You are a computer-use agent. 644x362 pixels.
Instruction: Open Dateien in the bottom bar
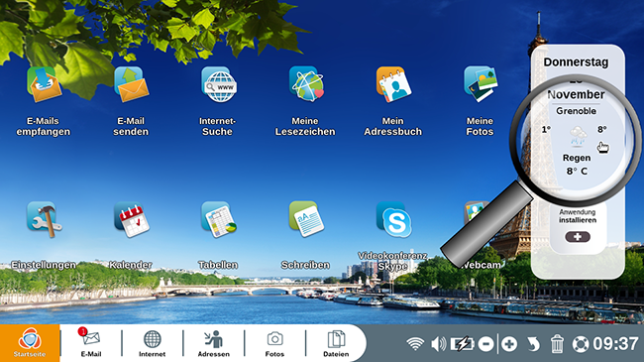tap(336, 343)
